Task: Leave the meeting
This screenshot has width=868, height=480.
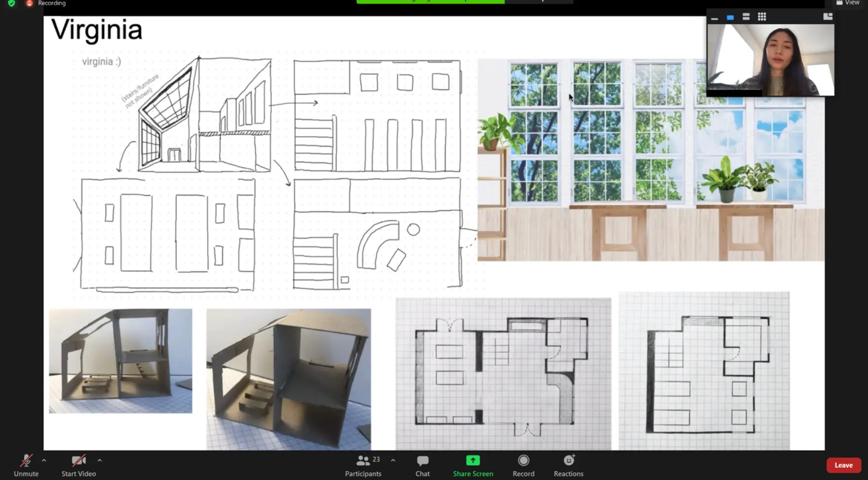Action: tap(843, 465)
